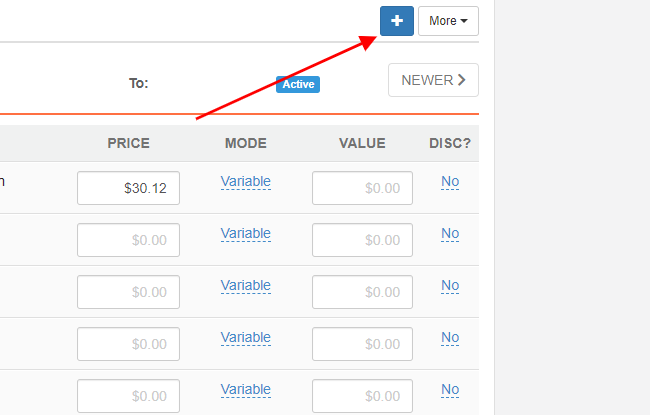
Task: Click the blue plus add button
Action: click(397, 21)
